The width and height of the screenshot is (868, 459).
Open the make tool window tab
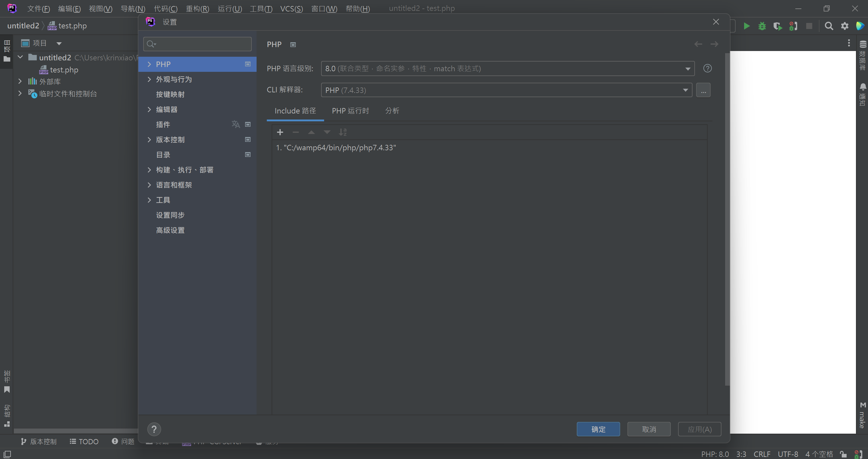point(863,416)
